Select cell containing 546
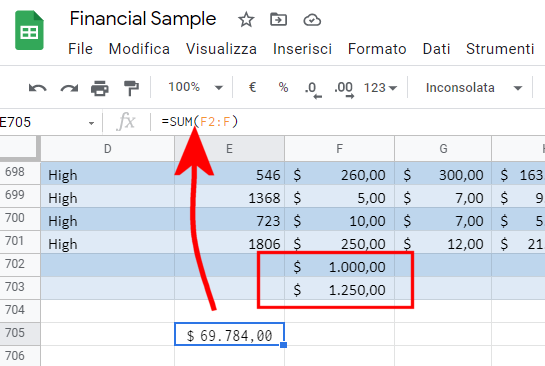 click(x=229, y=173)
